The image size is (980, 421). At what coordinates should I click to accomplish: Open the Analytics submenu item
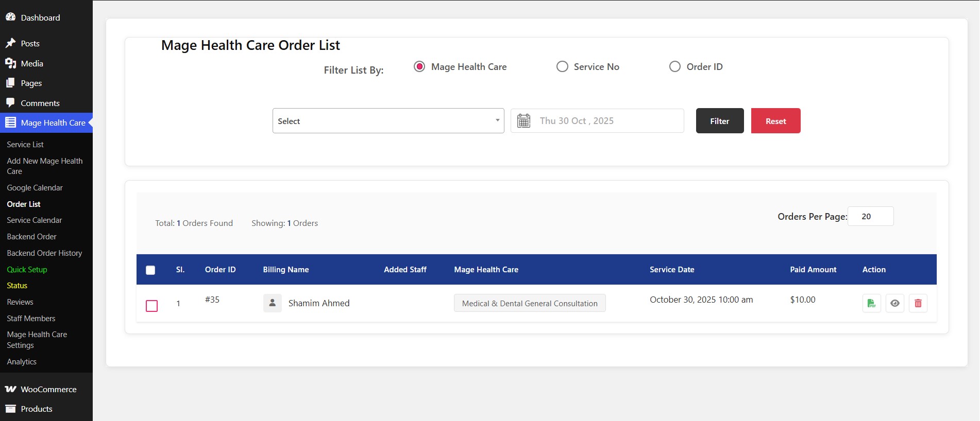(x=22, y=362)
